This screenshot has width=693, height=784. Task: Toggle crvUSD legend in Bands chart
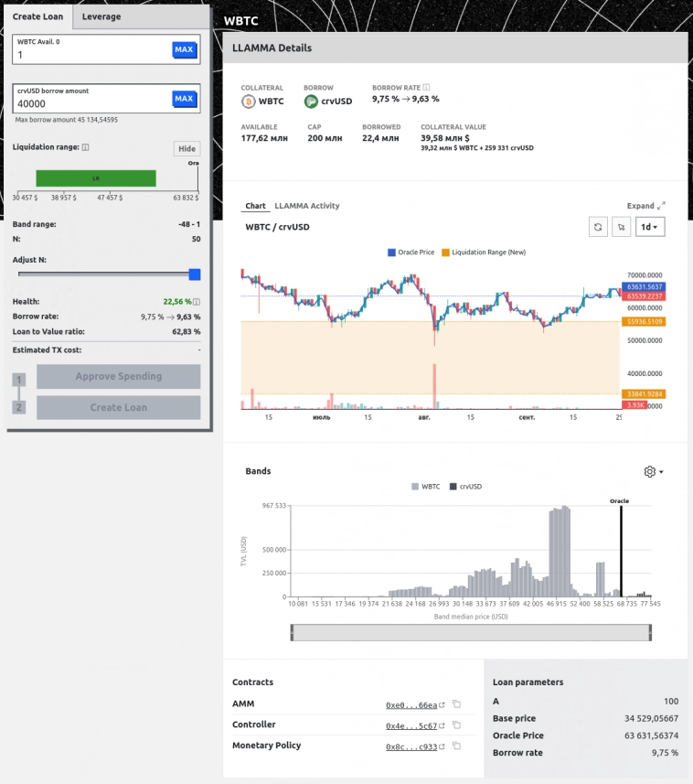(x=465, y=487)
